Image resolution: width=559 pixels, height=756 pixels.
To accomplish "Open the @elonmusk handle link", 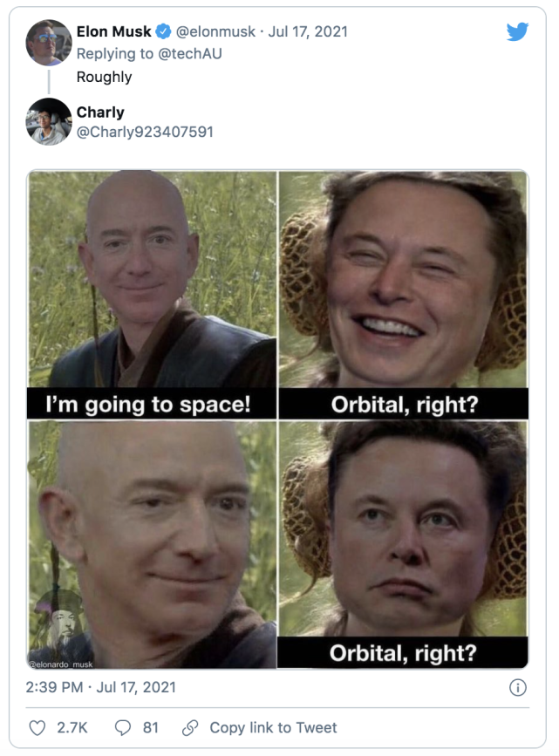I will click(215, 31).
